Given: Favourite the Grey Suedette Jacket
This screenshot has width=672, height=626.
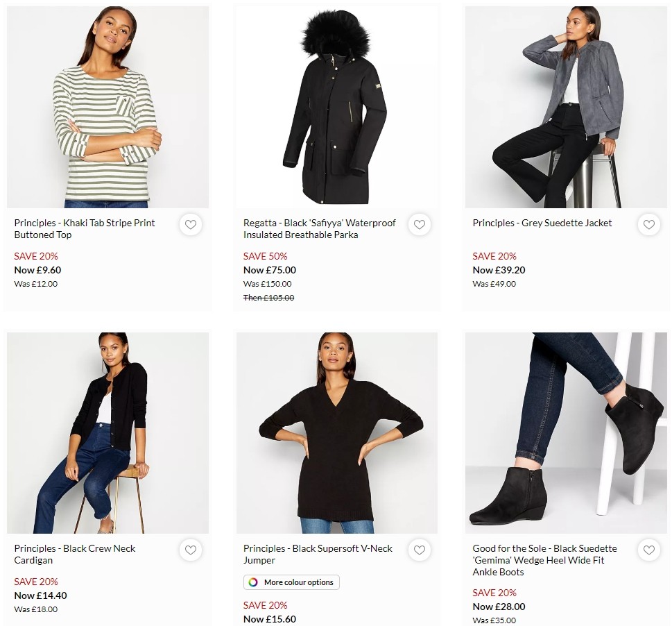Looking at the screenshot, I should click(648, 224).
